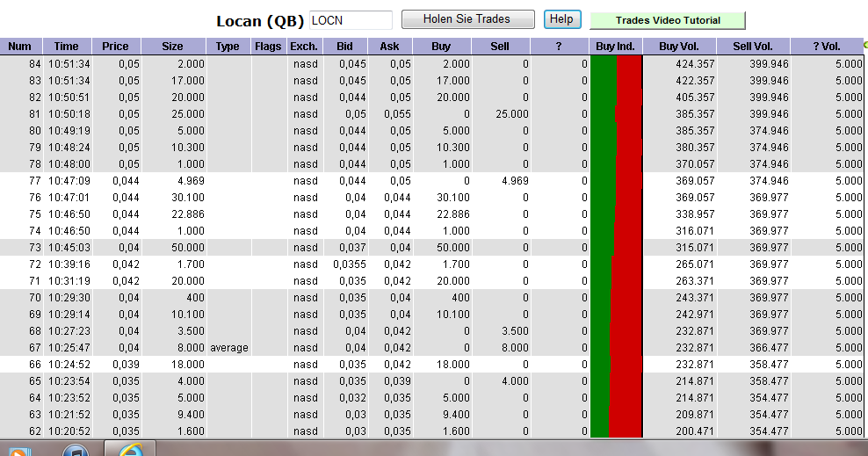This screenshot has height=456, width=868.
Task: Click the Buy Ind. column header
Action: pyautogui.click(x=615, y=46)
